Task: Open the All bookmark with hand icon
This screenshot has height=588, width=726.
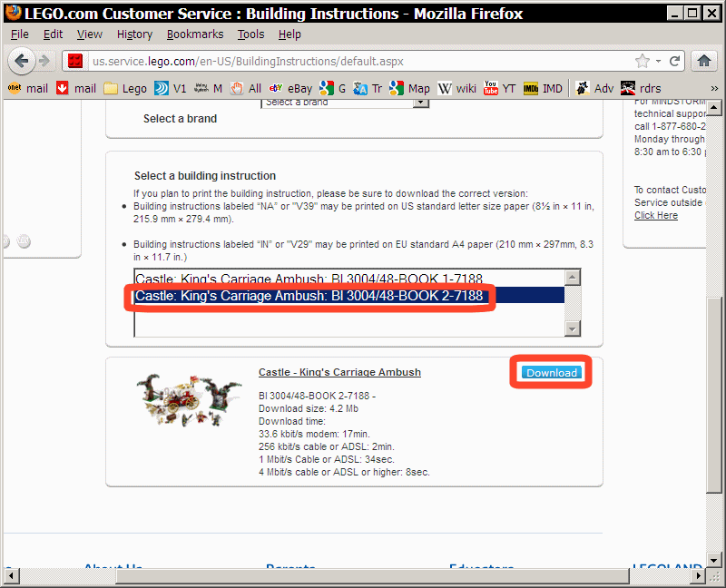Action: pos(246,88)
